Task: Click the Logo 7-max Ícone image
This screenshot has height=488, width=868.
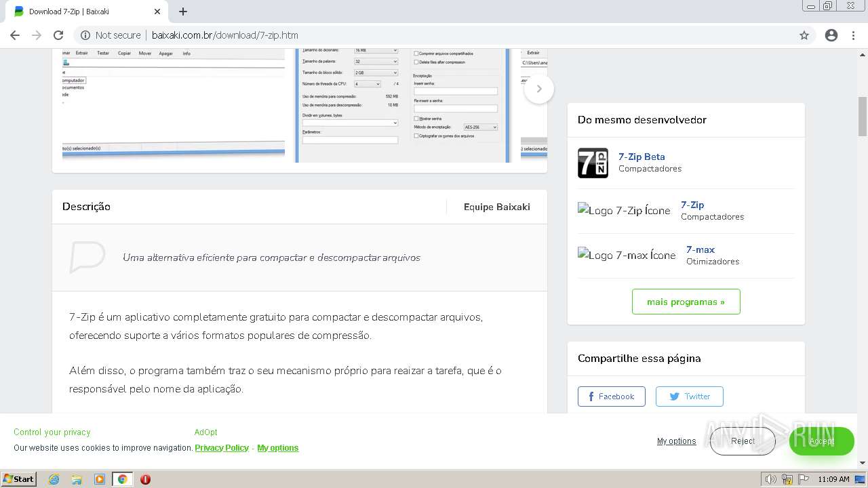Action: [x=627, y=256]
